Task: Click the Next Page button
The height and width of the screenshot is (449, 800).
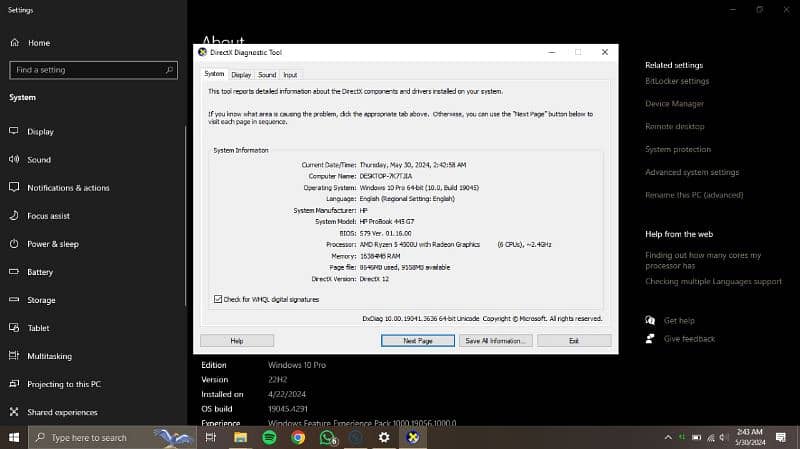Action: [417, 341]
